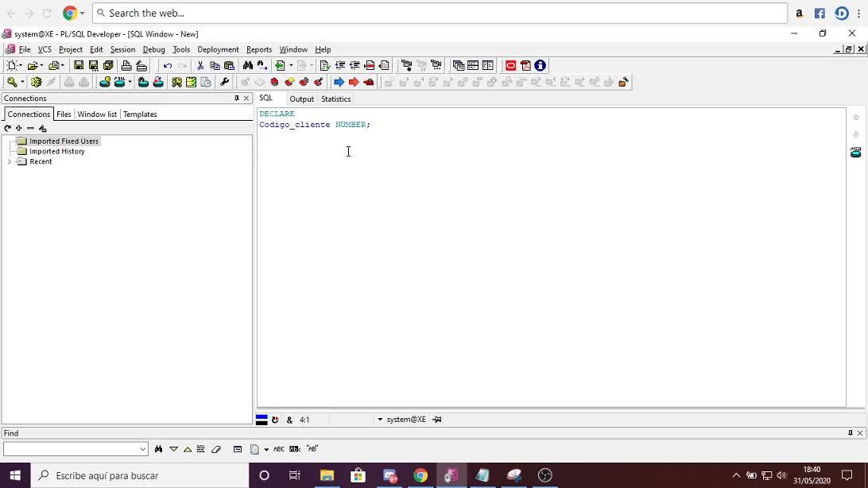Open Windows Start menu button
The image size is (868, 488).
[15, 475]
